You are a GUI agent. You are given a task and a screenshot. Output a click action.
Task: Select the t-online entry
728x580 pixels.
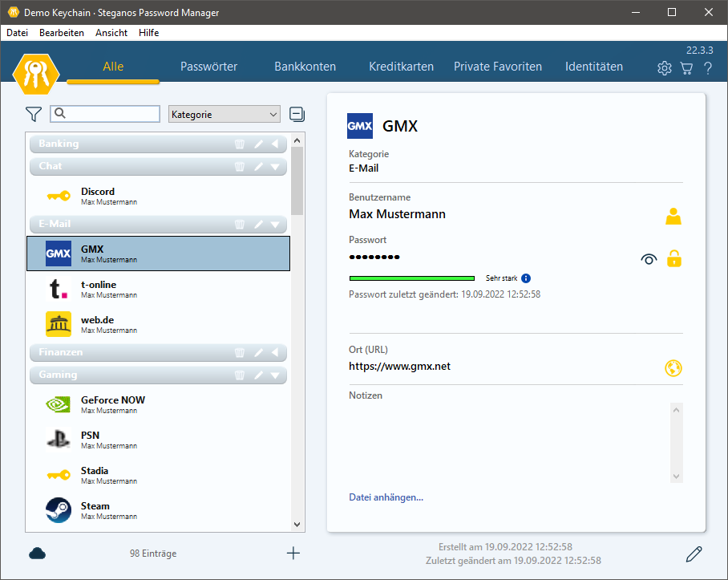(158, 289)
